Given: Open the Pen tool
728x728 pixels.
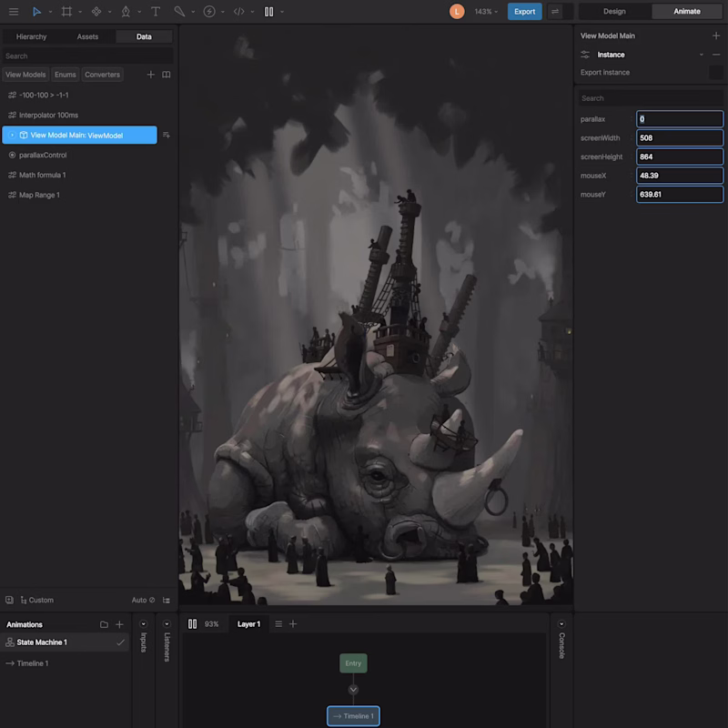Looking at the screenshot, I should [125, 12].
